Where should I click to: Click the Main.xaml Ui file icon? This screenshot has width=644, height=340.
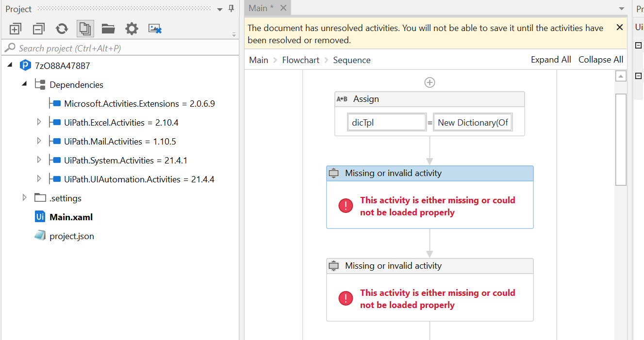coord(40,217)
